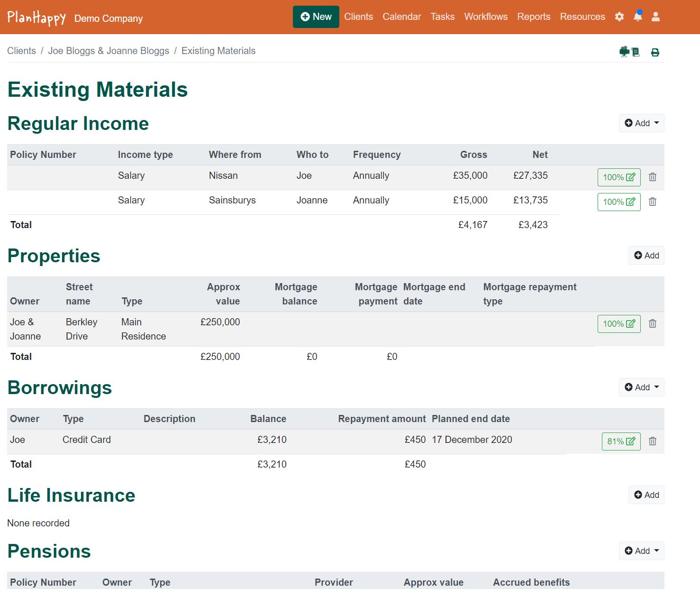The image size is (700, 589).
Task: Add a new property
Action: coord(646,256)
